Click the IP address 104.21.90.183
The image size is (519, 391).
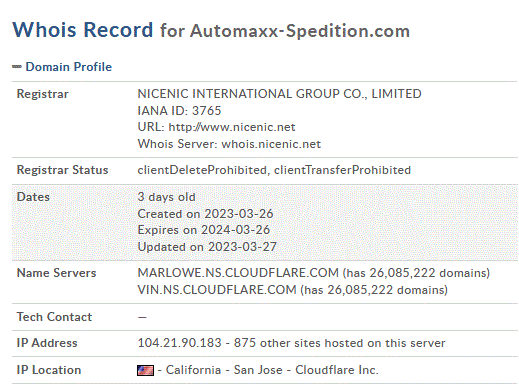tap(179, 343)
